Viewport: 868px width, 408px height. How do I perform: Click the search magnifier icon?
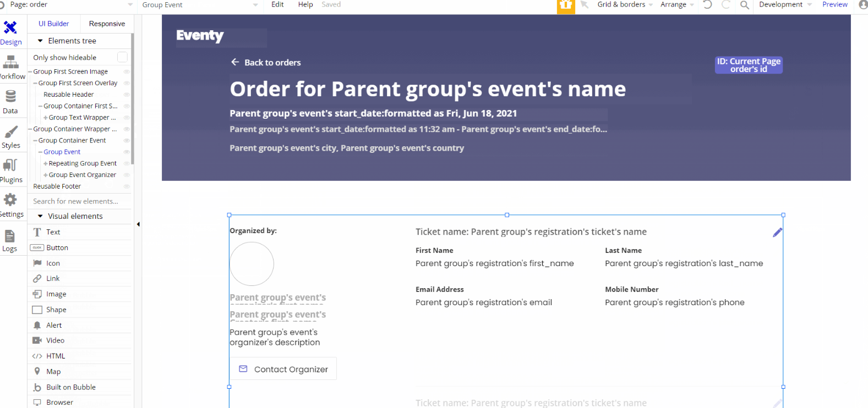(744, 5)
